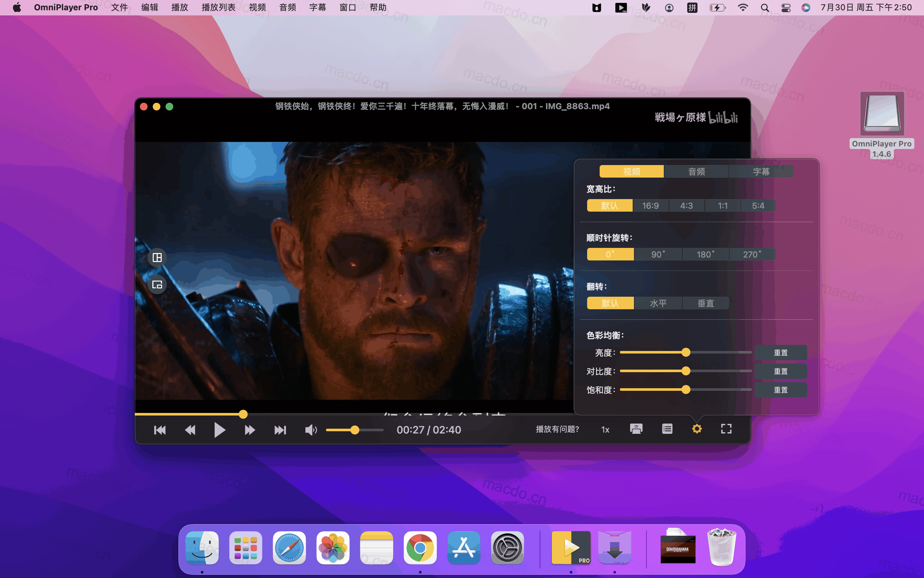Flip video with 水平 option

(658, 303)
